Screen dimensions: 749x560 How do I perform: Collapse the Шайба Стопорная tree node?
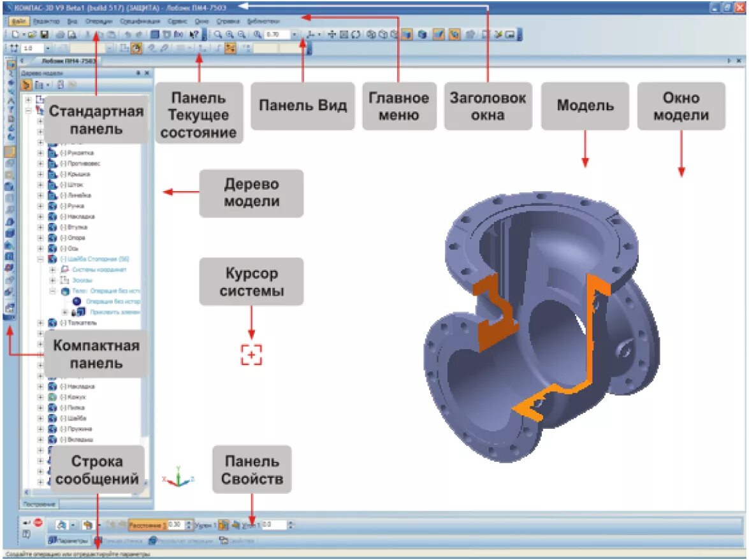tap(41, 259)
